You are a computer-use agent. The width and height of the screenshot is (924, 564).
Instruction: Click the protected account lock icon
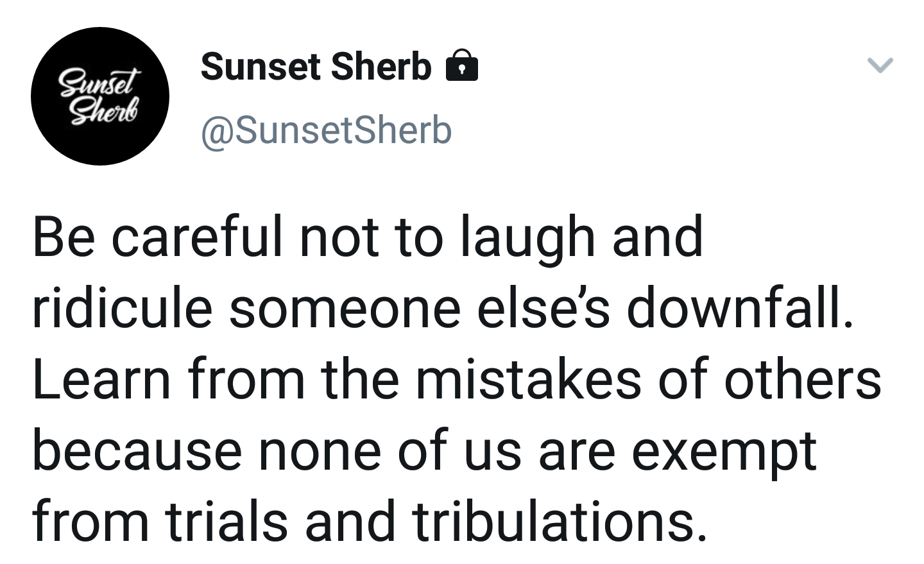pyautogui.click(x=462, y=65)
